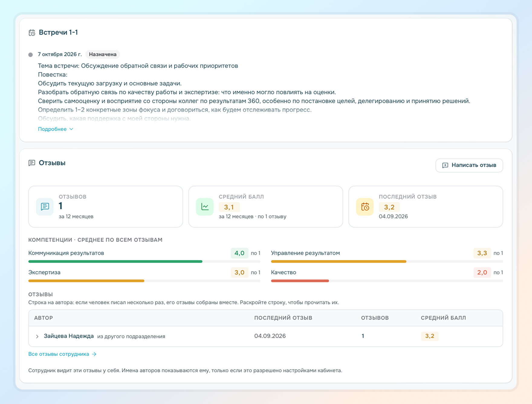Click the green Коммуникация результатов progress bar
This screenshot has width=532, height=404.
pos(115,262)
